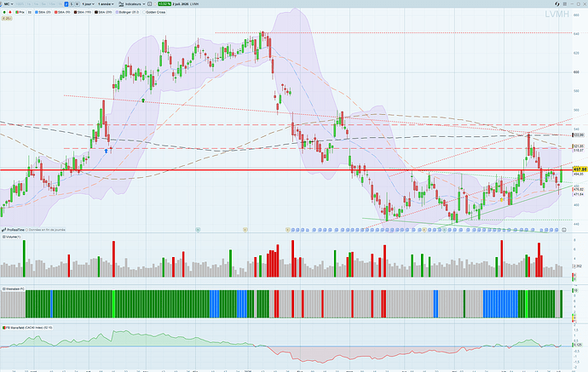
Task: Expand the MC ticker dropdown
Action: click(x=9, y=3)
